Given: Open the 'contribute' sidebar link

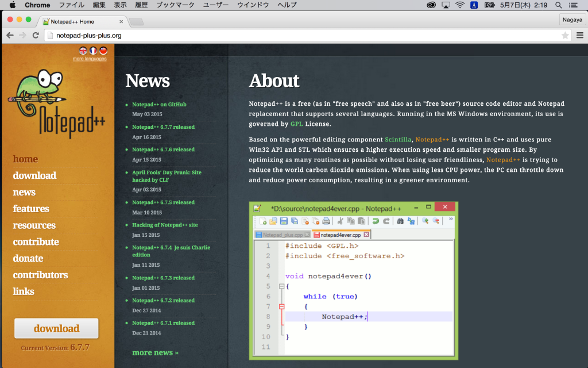Looking at the screenshot, I should coord(36,242).
